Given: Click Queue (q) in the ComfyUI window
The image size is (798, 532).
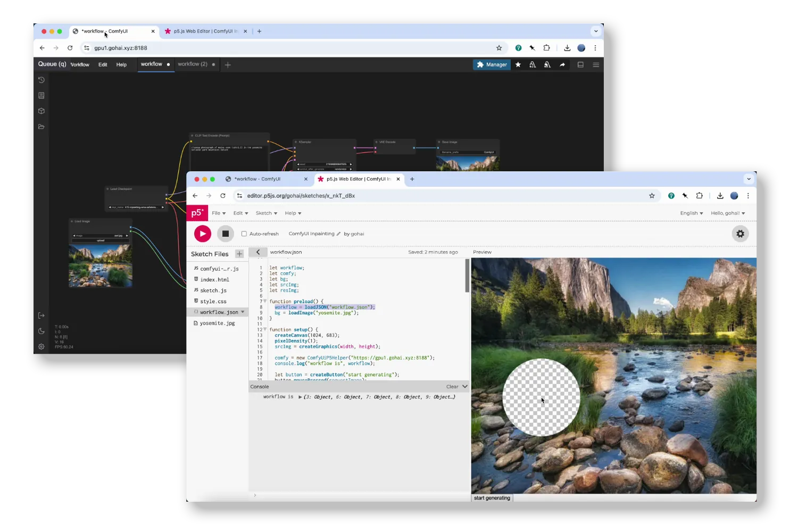Looking at the screenshot, I should click(x=52, y=64).
